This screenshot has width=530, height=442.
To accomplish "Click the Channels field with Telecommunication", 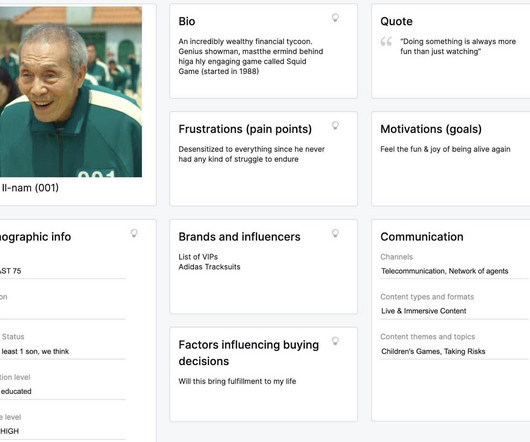I will (454, 271).
